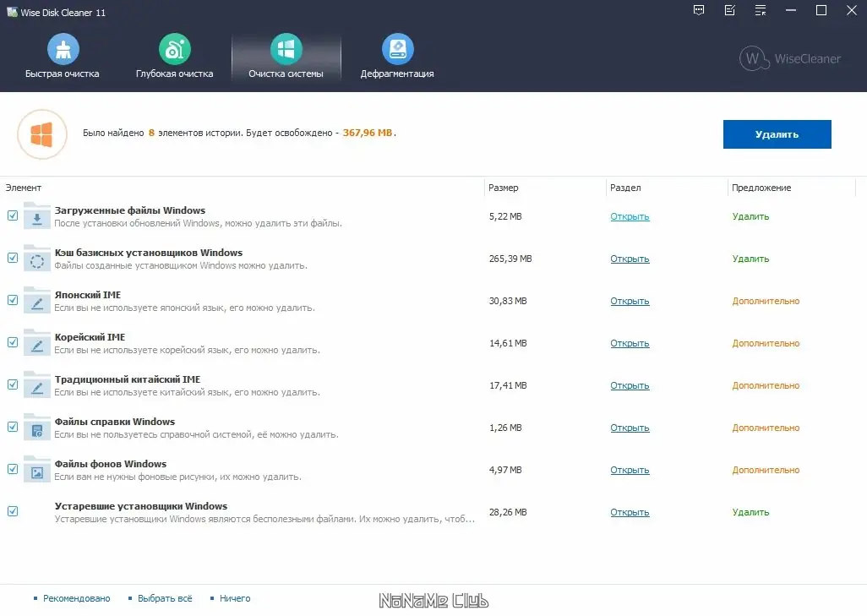This screenshot has width=867, height=616.
Task: Click Открыть for Устаревшие установщики Windows
Action: (630, 513)
